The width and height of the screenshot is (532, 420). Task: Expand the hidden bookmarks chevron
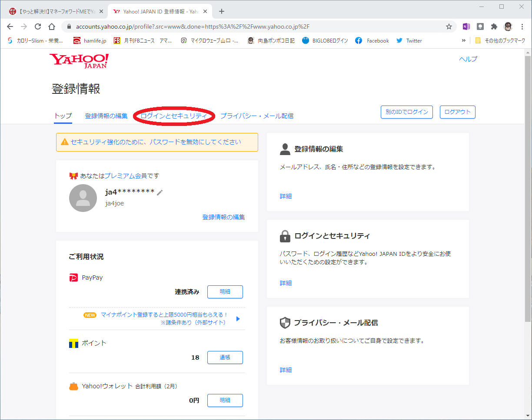[x=463, y=40]
